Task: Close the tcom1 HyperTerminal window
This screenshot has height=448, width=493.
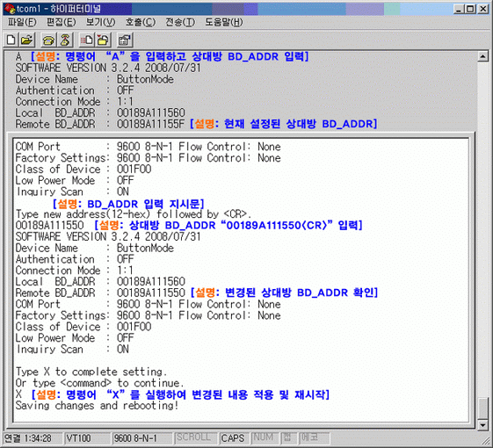Action: tap(482, 9)
